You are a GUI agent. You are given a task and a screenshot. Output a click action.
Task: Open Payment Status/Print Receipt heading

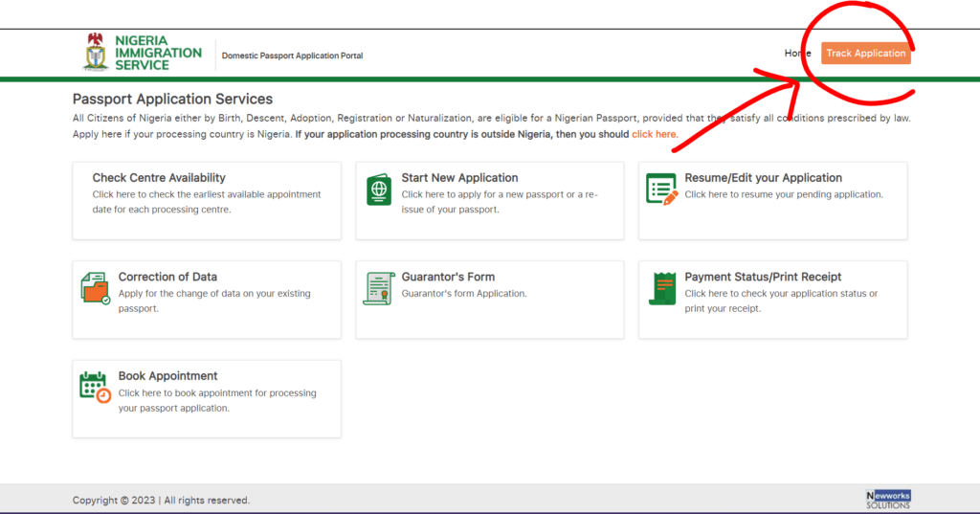(x=763, y=277)
